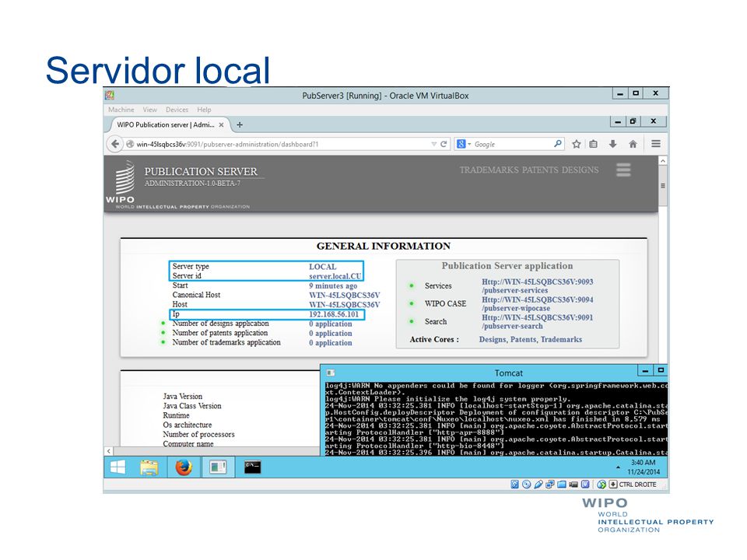Image resolution: width=747 pixels, height=560 pixels.
Task: Click the Designs active core link
Action: pyautogui.click(x=493, y=340)
